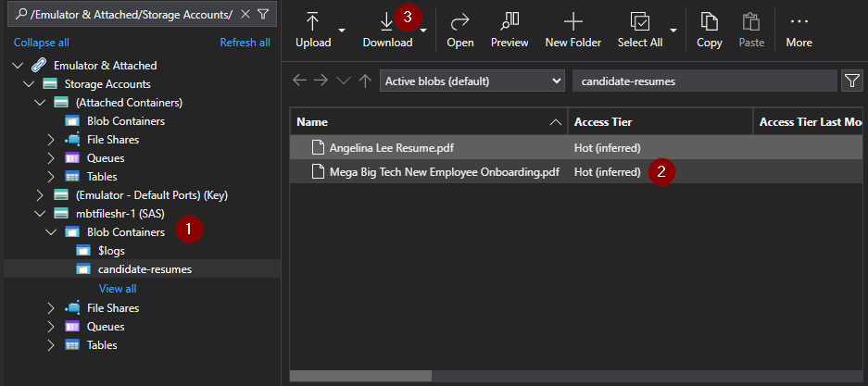Click the Refresh all link
Screen dimensions: 868x386
click(245, 43)
